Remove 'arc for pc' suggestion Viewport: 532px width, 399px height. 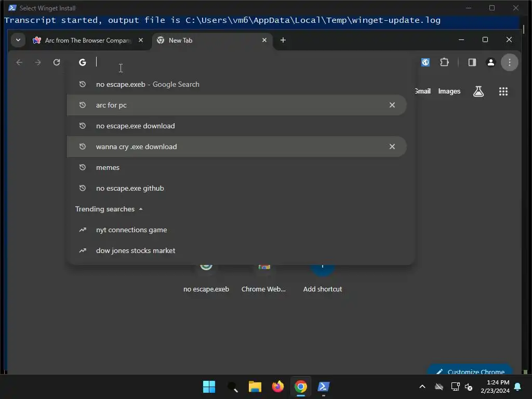(x=392, y=105)
